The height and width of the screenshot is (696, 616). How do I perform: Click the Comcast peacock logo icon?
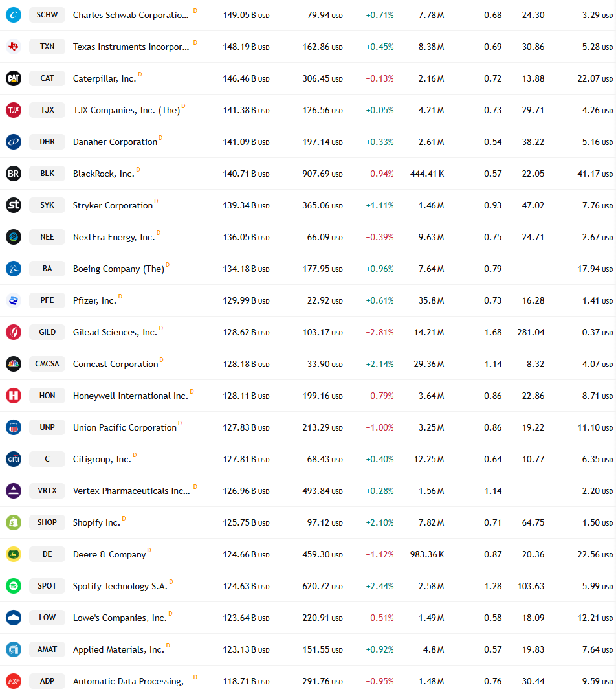tap(14, 364)
